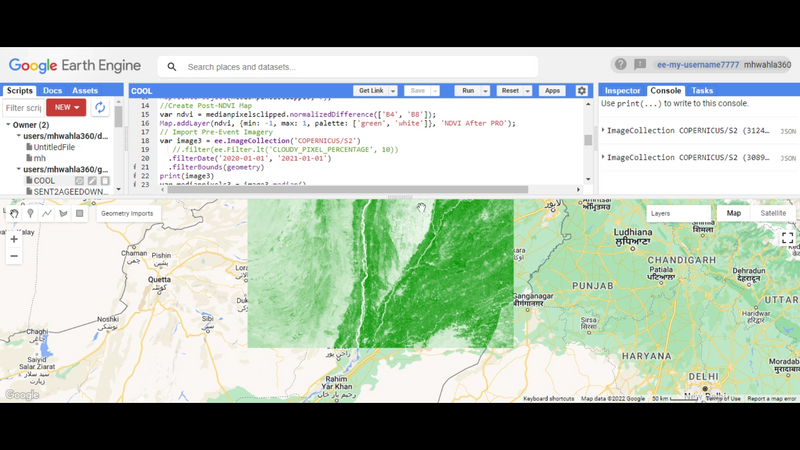Collapse the users/mhwahla360/g... repository

[x=19, y=169]
